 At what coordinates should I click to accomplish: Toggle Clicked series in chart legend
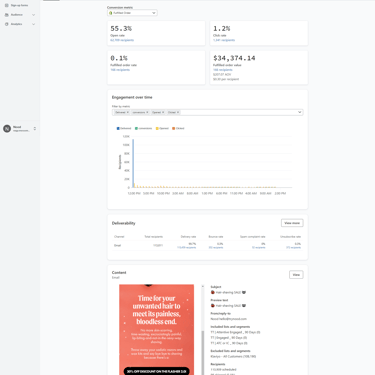click(x=178, y=128)
